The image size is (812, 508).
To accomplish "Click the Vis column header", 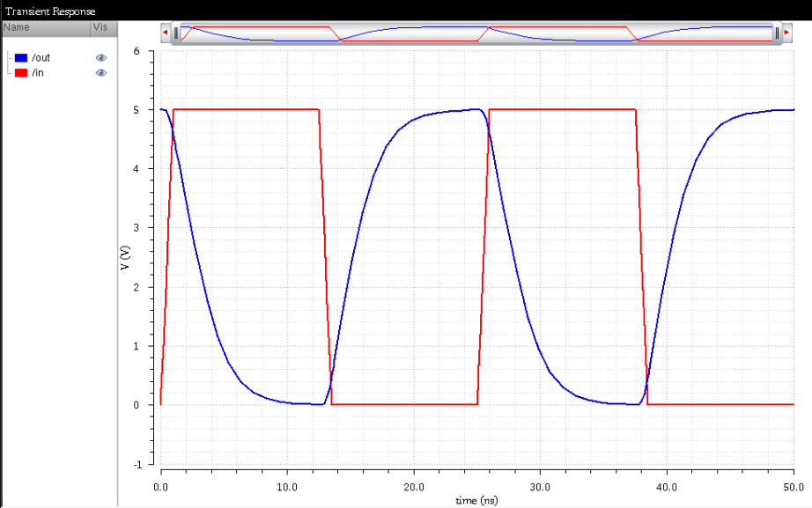I will click(x=102, y=27).
